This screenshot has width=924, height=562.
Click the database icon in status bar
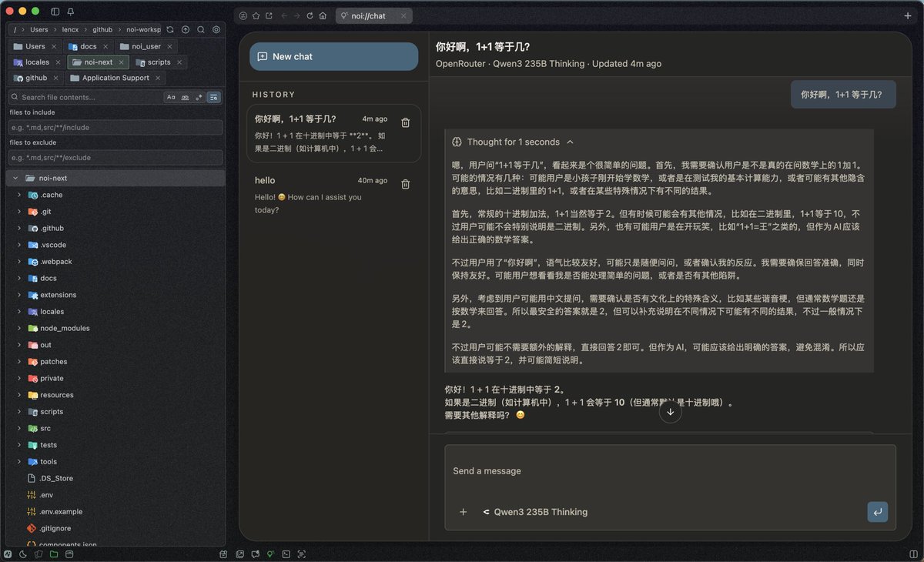pos(69,554)
